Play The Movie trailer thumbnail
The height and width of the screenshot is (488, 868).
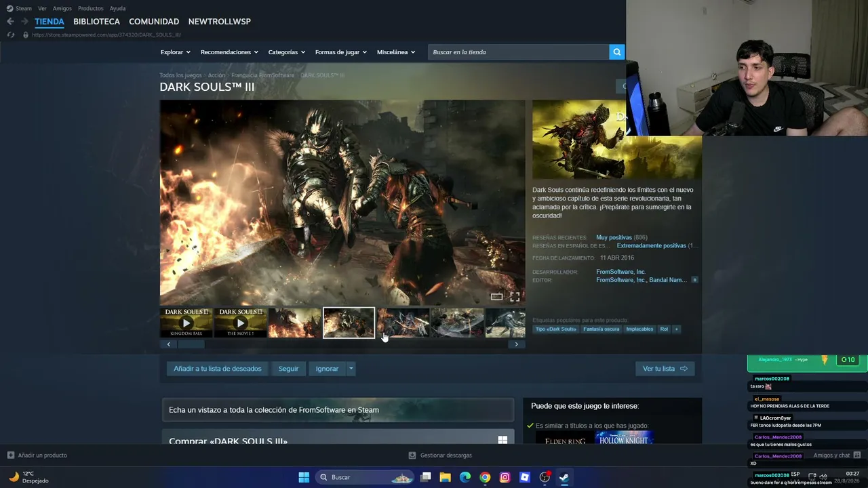point(240,323)
